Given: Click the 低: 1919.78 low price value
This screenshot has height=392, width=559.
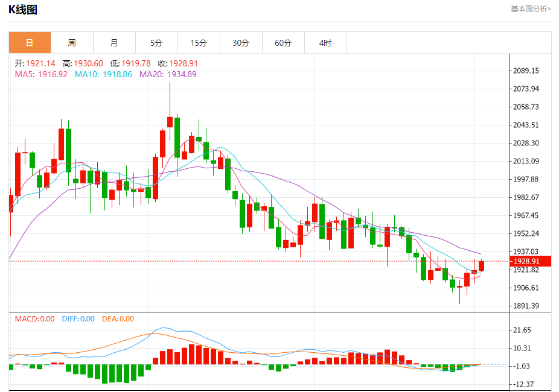Looking at the screenshot, I should (130, 64).
